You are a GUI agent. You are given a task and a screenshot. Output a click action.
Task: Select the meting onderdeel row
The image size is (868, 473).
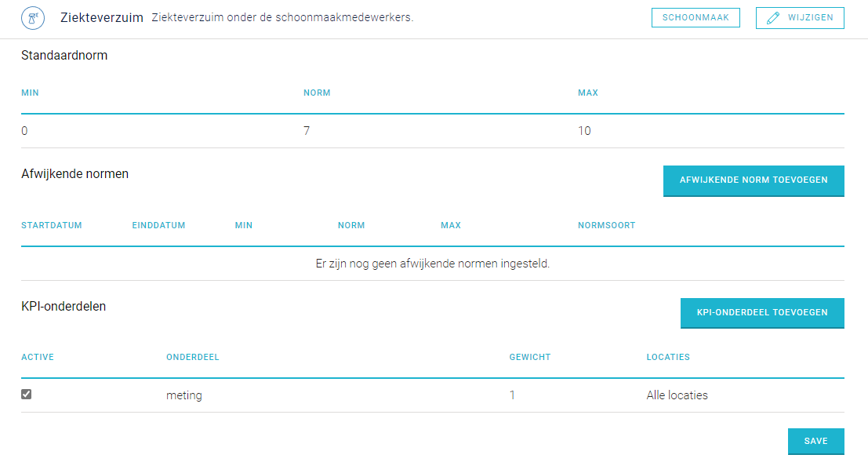[432, 395]
